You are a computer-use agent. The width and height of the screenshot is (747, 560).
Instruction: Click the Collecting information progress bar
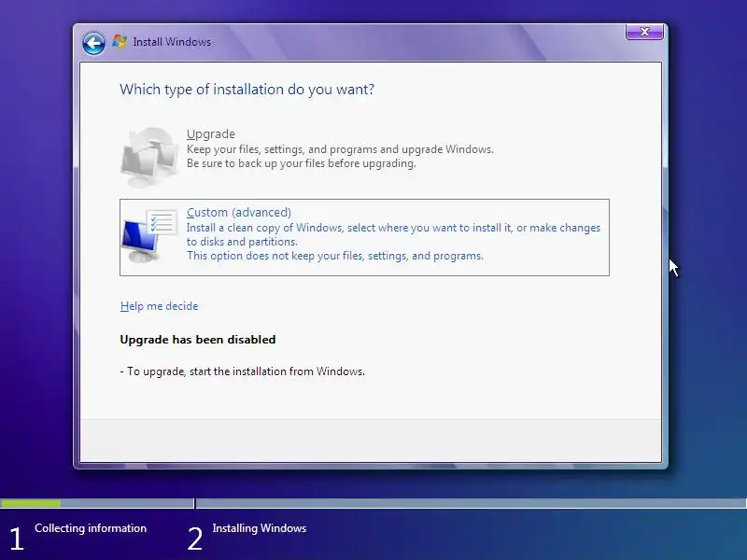coord(97,503)
